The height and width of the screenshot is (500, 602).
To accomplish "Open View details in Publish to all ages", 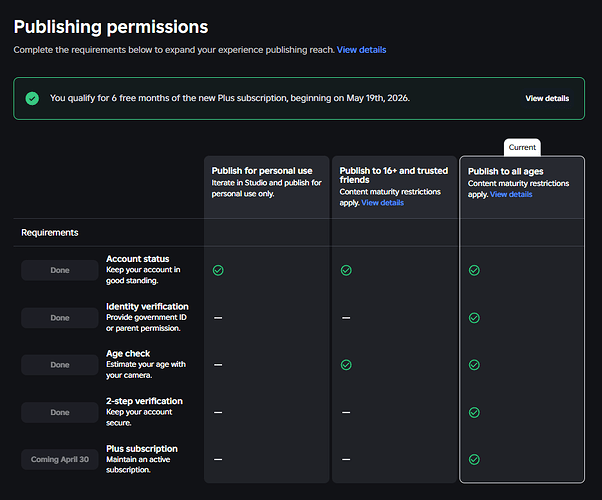I will click(510, 195).
